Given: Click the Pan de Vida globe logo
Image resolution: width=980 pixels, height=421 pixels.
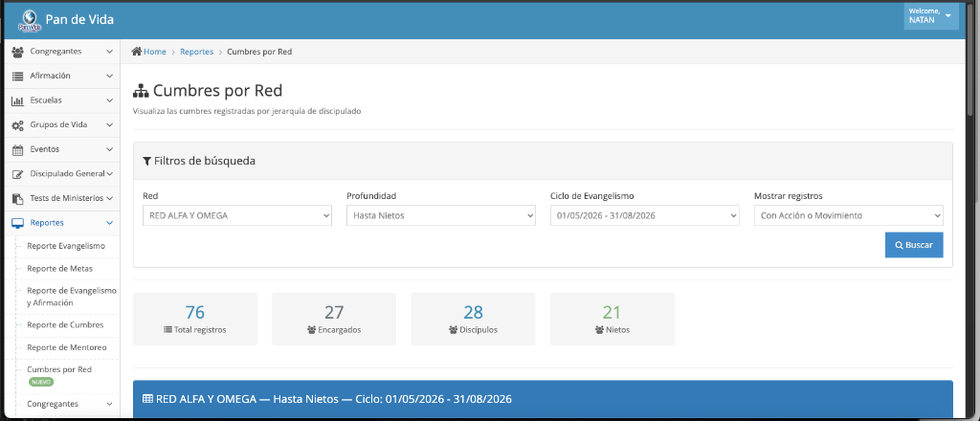Looking at the screenshot, I should (x=29, y=20).
